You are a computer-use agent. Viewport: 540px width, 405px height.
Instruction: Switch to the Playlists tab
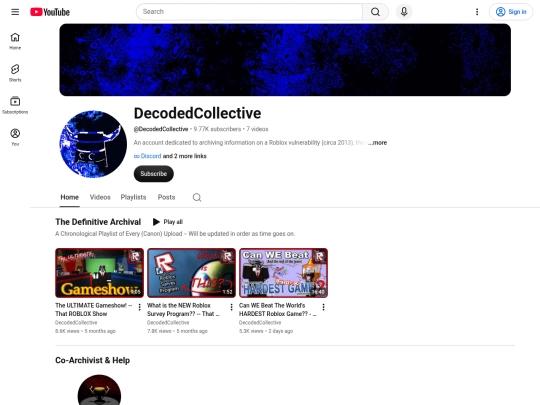pyautogui.click(x=133, y=197)
